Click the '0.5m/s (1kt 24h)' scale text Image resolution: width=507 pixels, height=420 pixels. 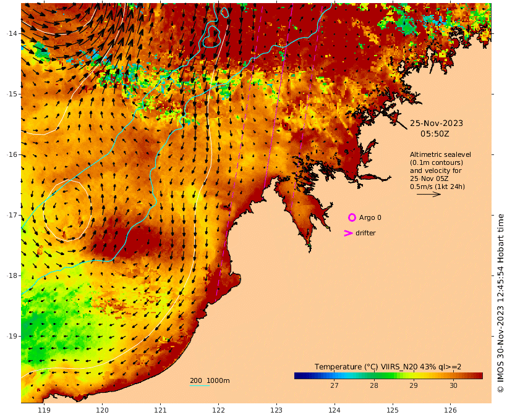438,187
